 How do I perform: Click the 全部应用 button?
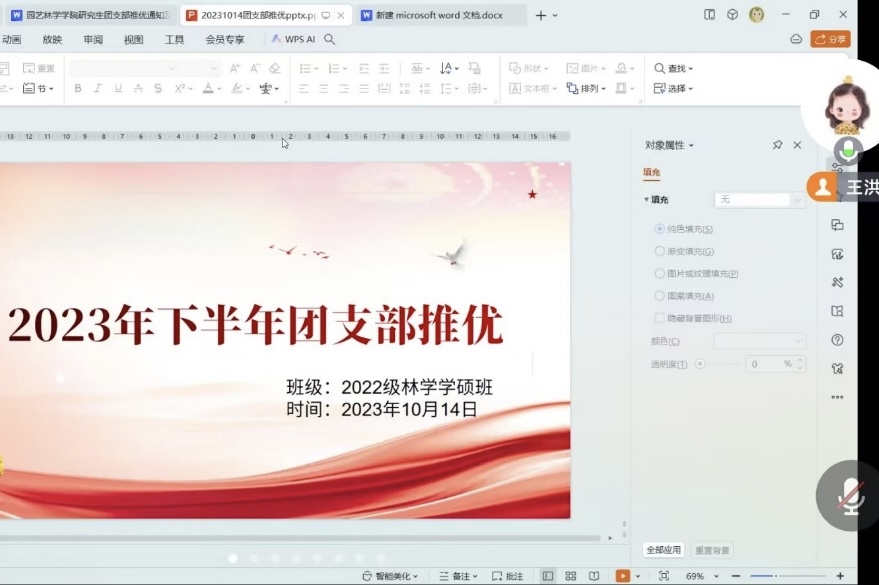pos(663,550)
